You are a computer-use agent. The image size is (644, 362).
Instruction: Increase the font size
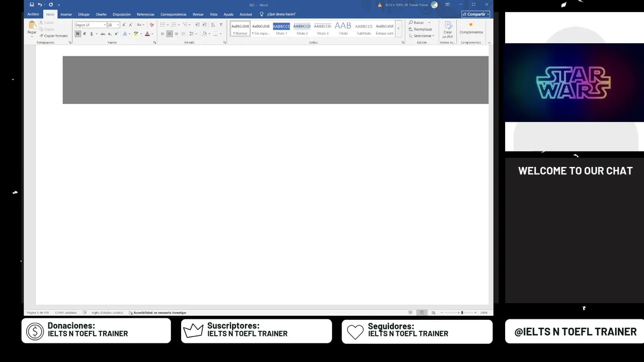124,25
